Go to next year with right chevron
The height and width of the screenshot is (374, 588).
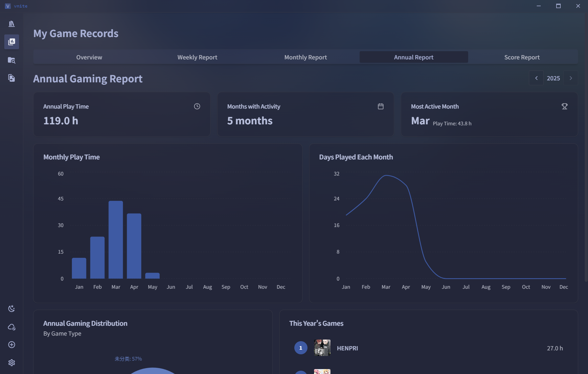[x=571, y=78]
